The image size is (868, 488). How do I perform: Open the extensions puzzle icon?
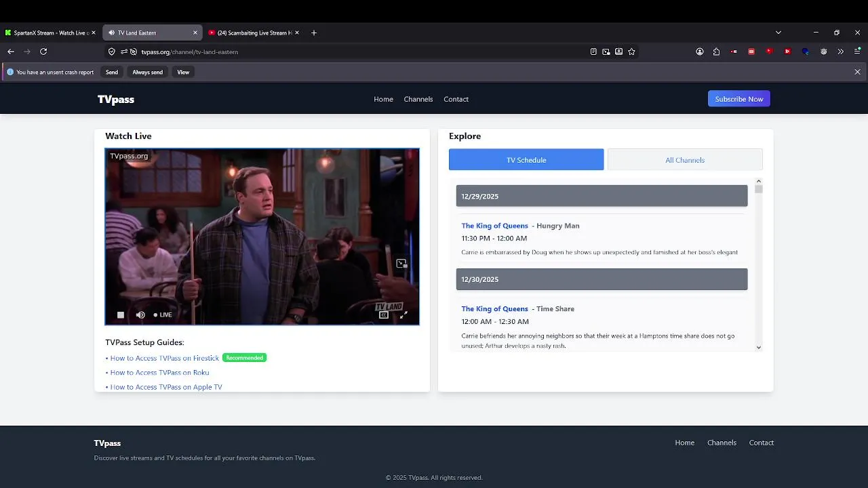pos(717,52)
